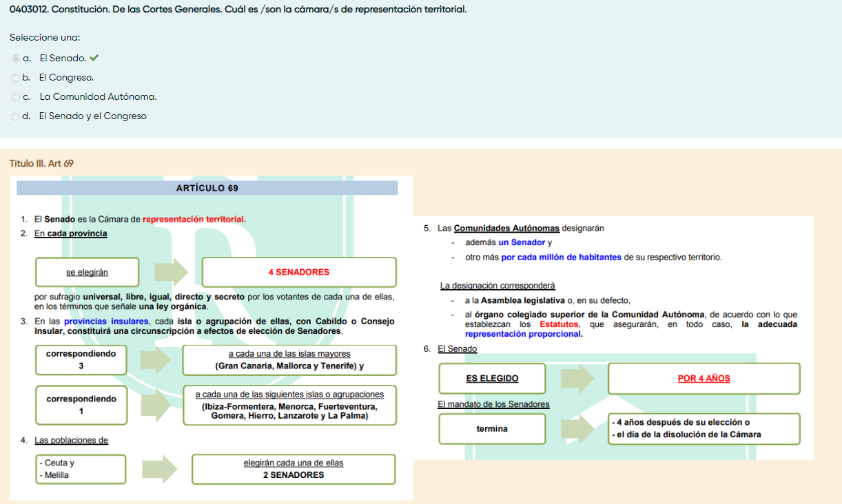Click the 'ARTÍCULO 69' blue header bar

[207, 188]
